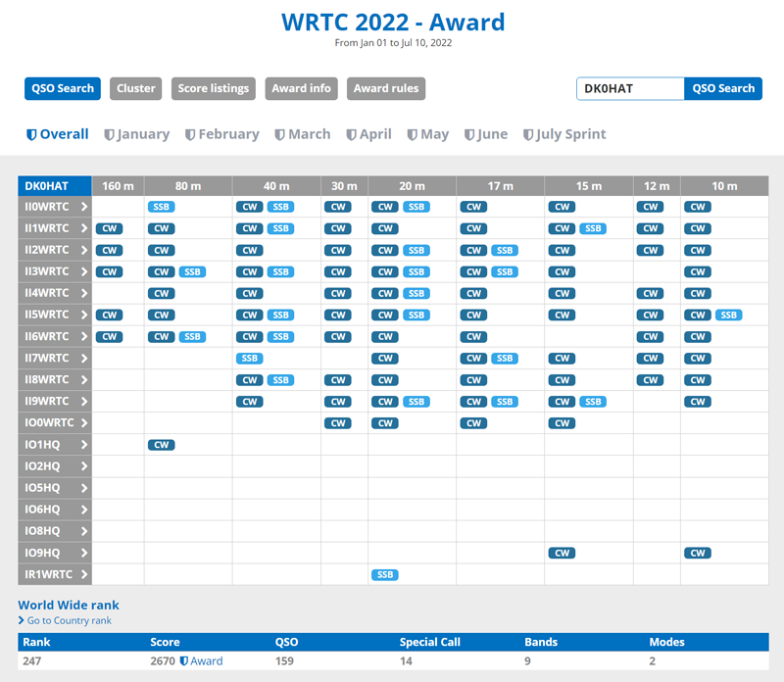Expand the IO2HQ row chevron
This screenshot has height=682, width=784.
84,466
